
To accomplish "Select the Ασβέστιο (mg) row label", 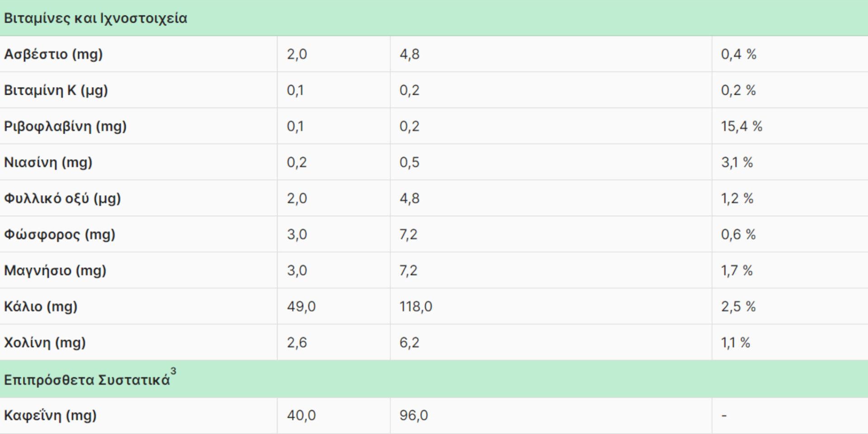I will [x=53, y=54].
